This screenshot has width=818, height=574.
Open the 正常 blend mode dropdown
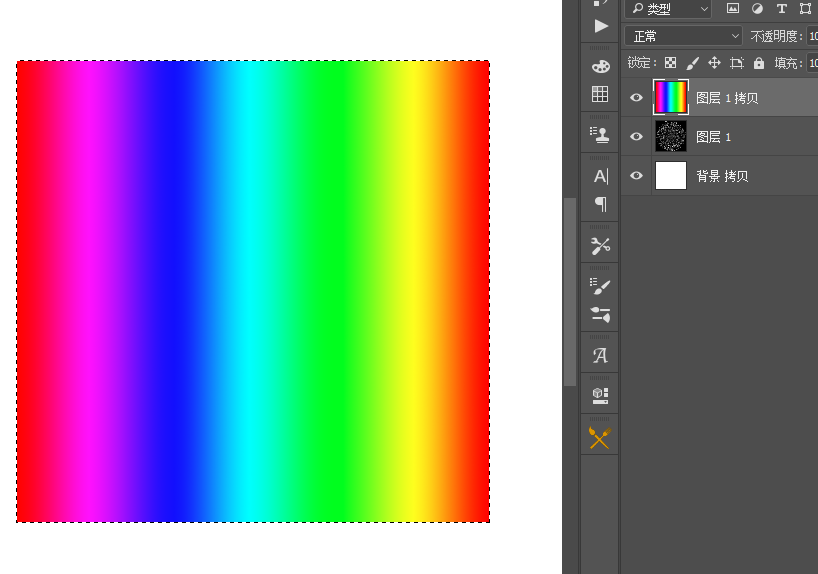[683, 36]
